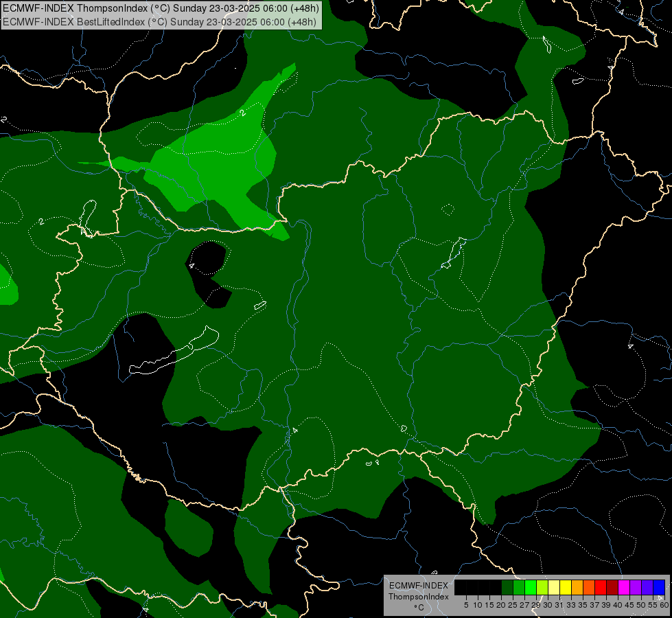Click the legend tick value 25

coord(513,605)
